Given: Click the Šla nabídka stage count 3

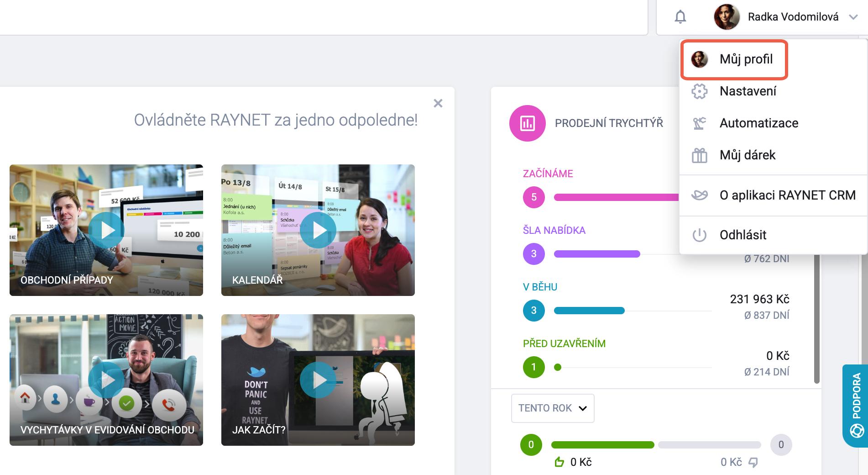Looking at the screenshot, I should (534, 254).
